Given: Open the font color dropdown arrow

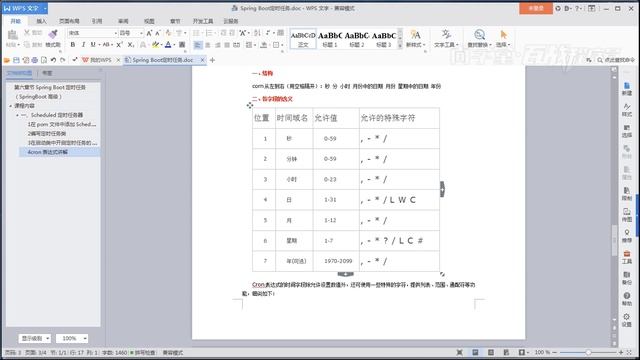Looking at the screenshot, I should (174, 44).
